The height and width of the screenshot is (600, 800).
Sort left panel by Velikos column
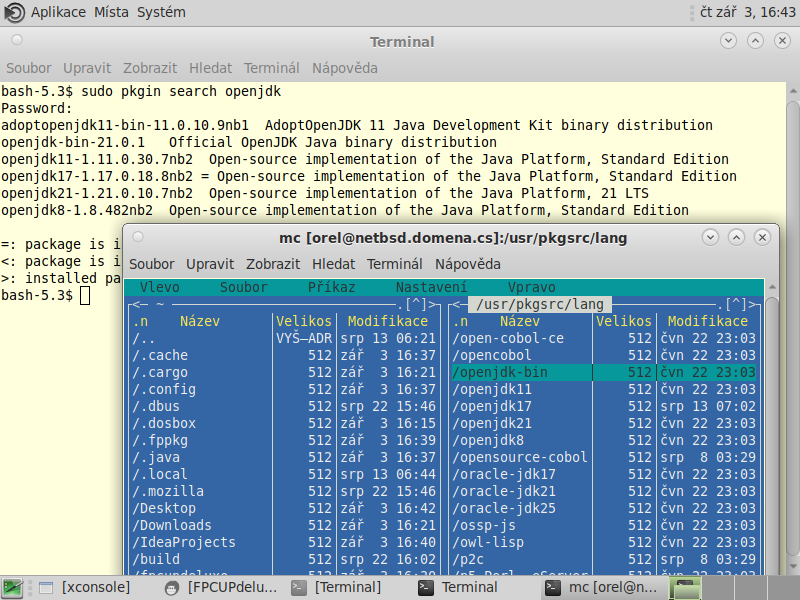304,321
